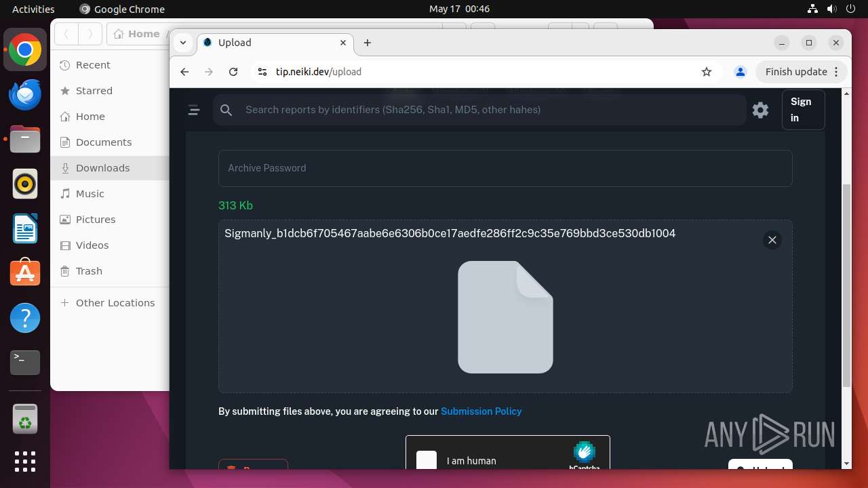Click the uploaded file thumbnail icon

tap(505, 317)
